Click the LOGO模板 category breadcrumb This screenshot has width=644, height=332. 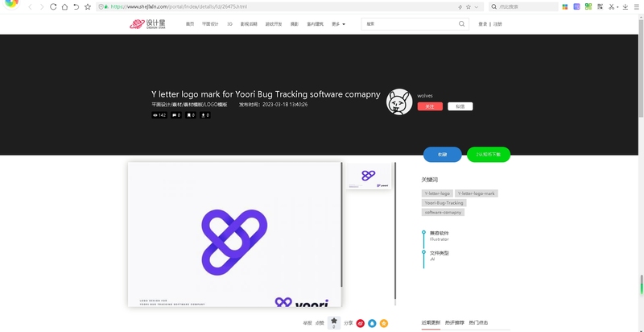216,105
